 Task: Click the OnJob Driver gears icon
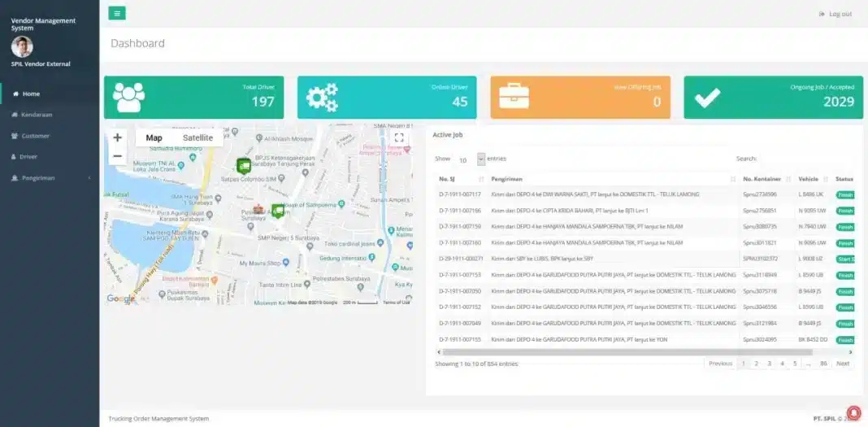(x=321, y=98)
